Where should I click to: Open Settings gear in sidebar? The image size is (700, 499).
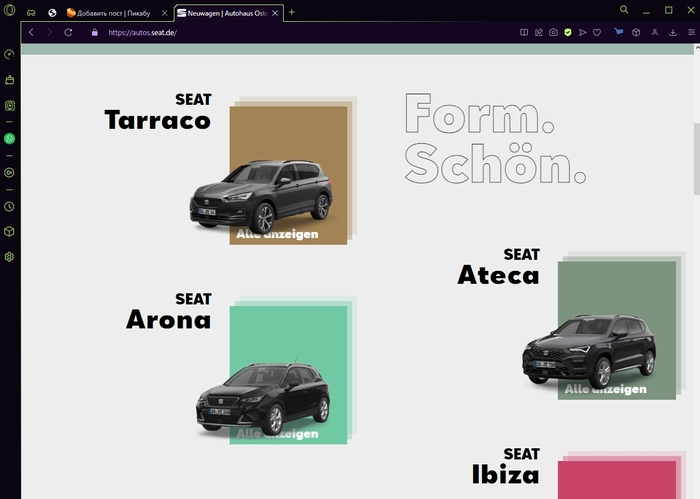(9, 257)
